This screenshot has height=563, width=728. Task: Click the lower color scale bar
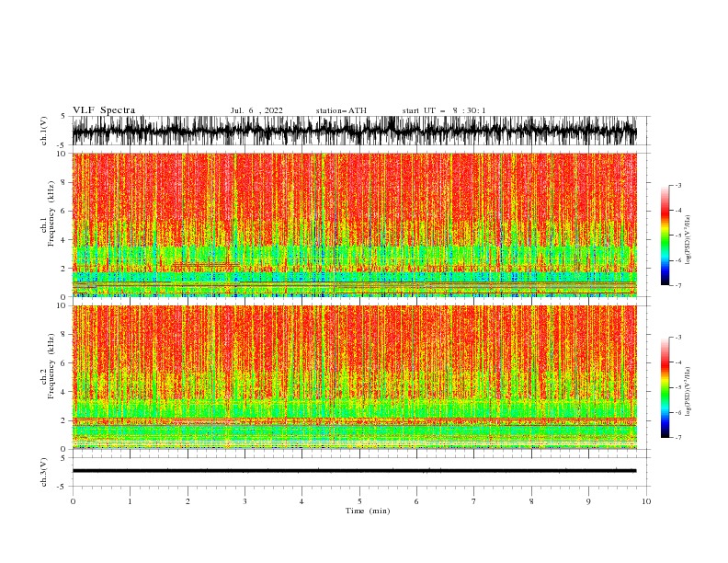coord(665,387)
